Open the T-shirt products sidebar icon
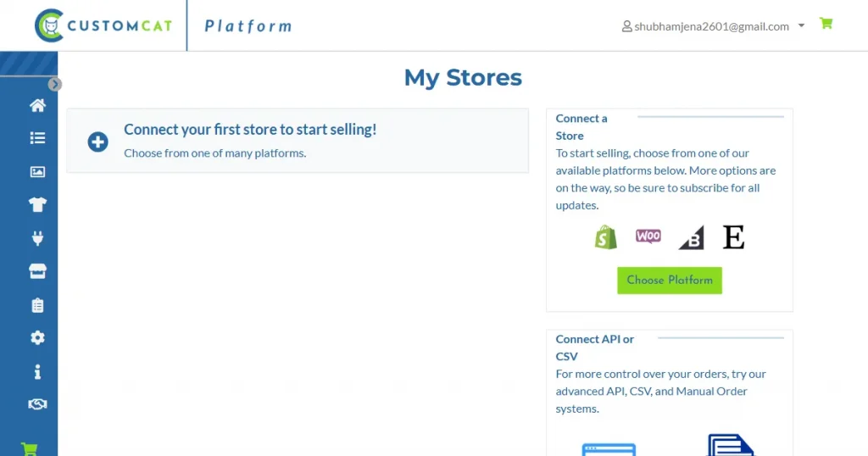 point(37,205)
